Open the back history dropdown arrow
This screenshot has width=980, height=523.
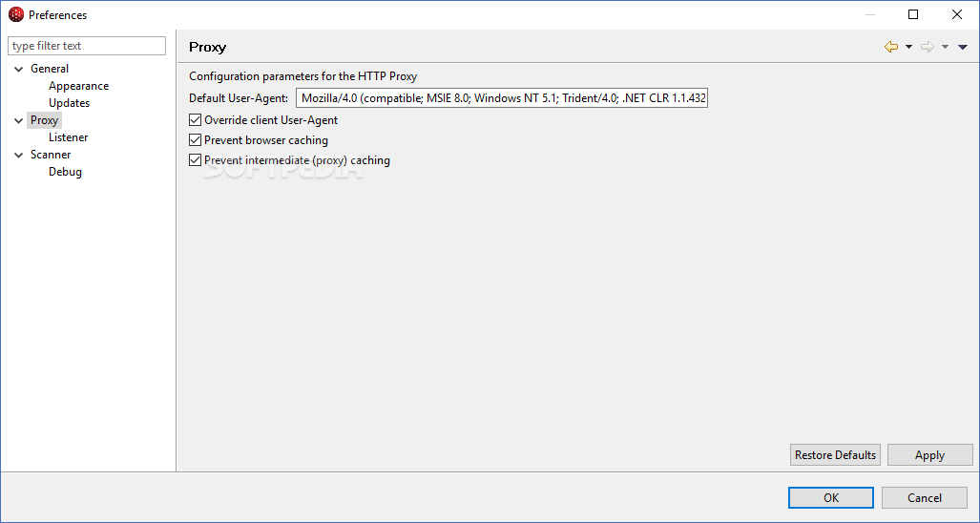click(x=908, y=47)
